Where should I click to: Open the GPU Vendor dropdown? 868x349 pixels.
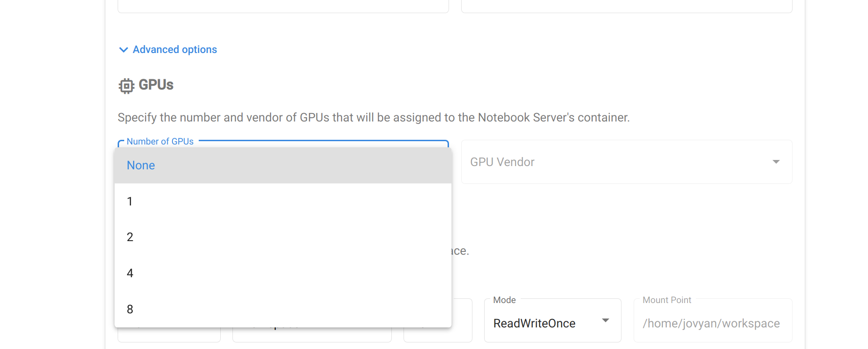[626, 162]
